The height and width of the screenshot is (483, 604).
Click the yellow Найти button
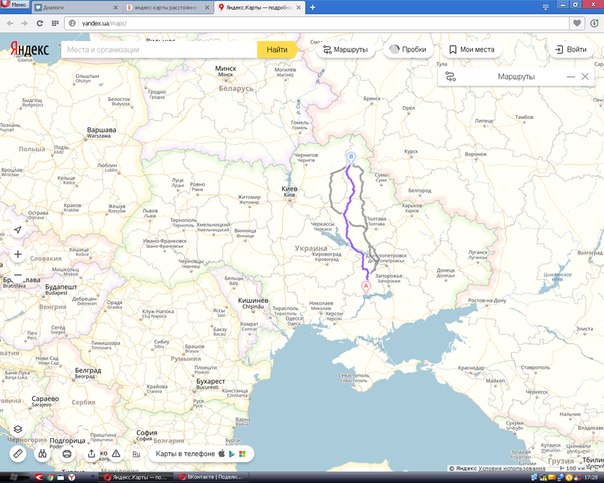click(x=277, y=50)
